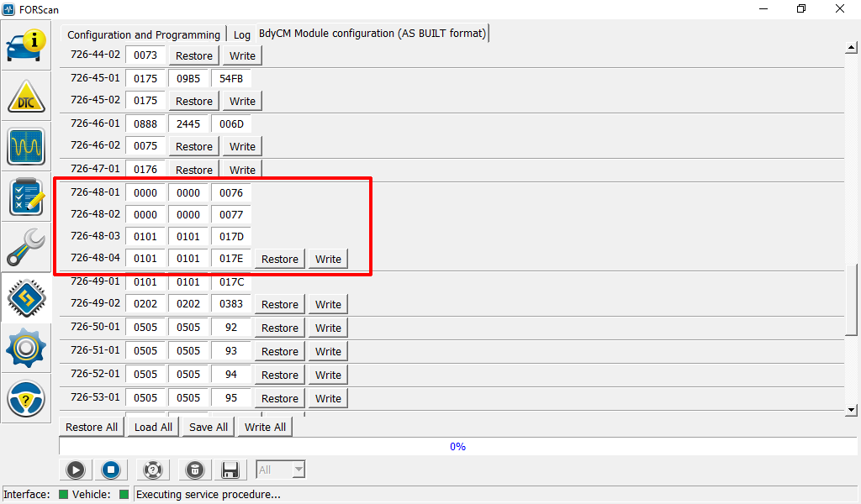
Task: Open the oscilloscope dashboard section
Action: tap(26, 147)
